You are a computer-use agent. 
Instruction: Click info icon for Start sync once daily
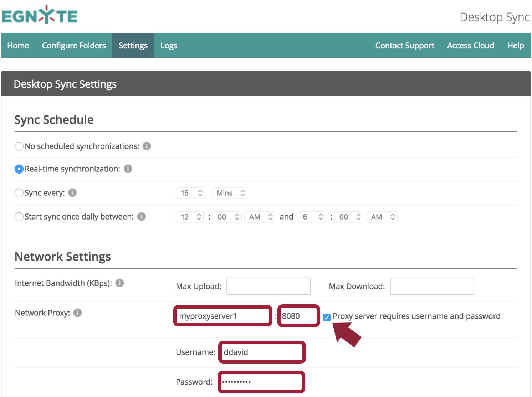coord(142,217)
